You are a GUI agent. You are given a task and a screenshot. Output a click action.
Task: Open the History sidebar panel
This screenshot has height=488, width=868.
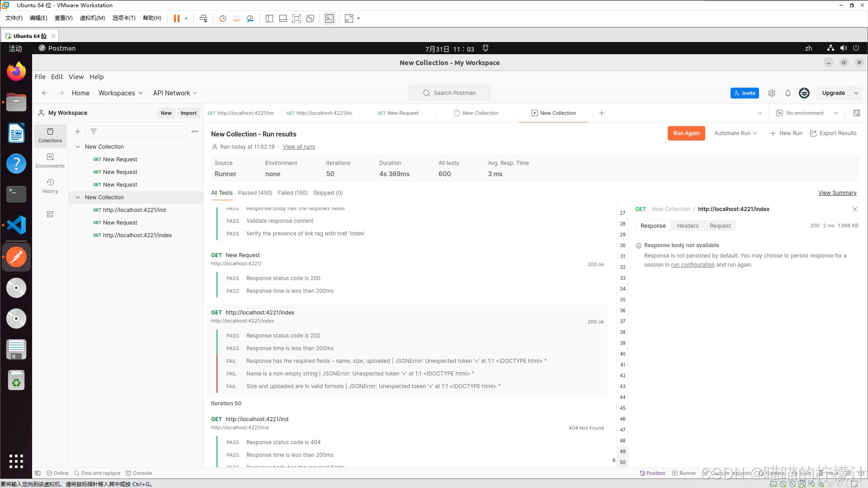50,186
